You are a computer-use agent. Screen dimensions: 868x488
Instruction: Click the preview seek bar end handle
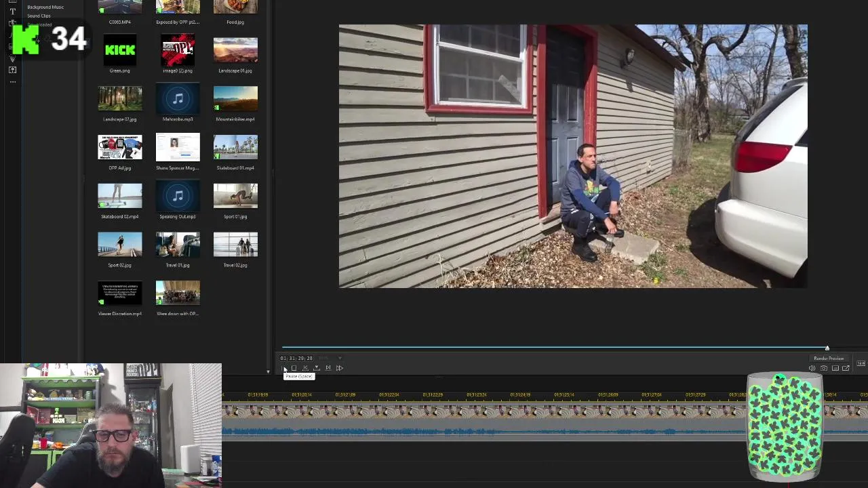[827, 348]
